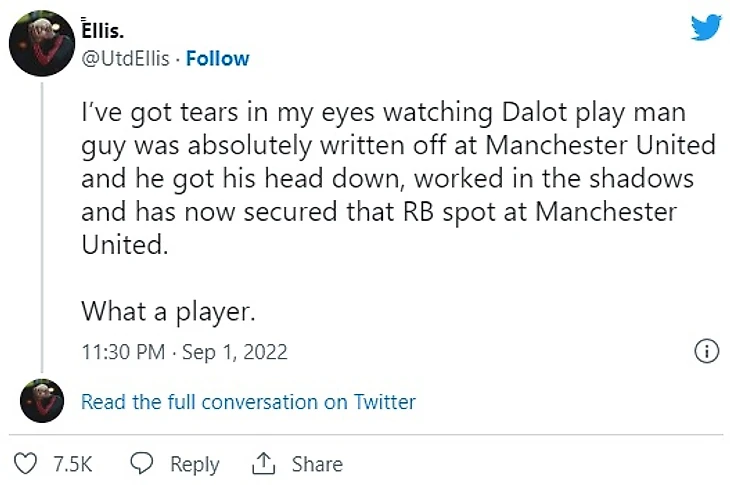Open the @UtdEllis handle link
The height and width of the screenshot is (485, 730).
[x=127, y=58]
